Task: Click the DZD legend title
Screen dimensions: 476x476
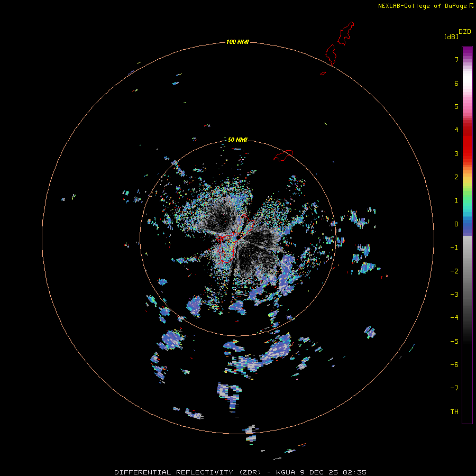Action: tap(465, 32)
